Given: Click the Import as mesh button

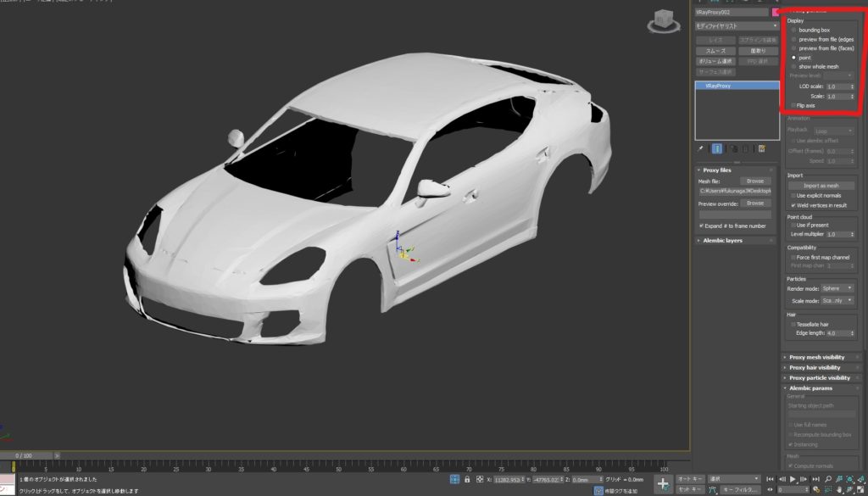Looking at the screenshot, I should click(x=821, y=186).
